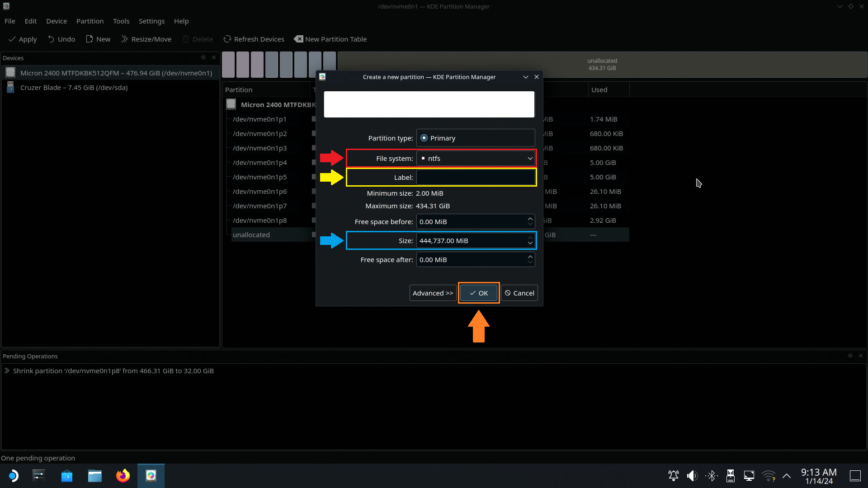868x488 pixels.
Task: Click the Undo toolbar icon
Action: pos(51,39)
